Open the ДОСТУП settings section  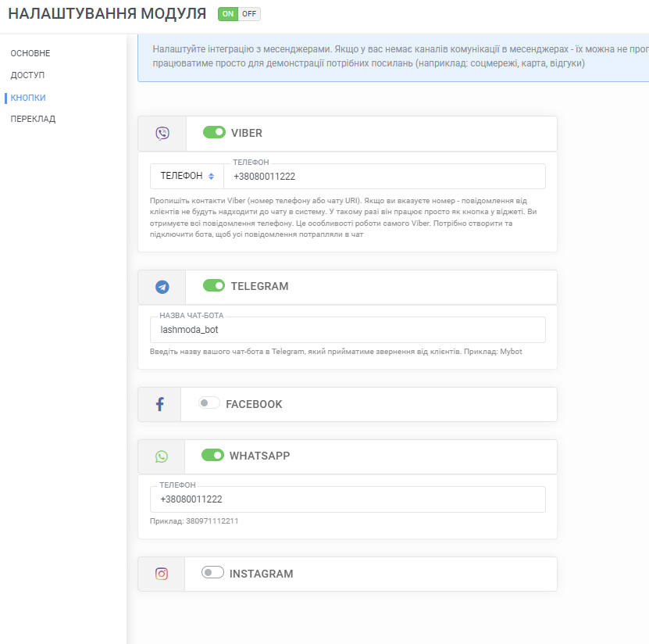pyautogui.click(x=27, y=75)
